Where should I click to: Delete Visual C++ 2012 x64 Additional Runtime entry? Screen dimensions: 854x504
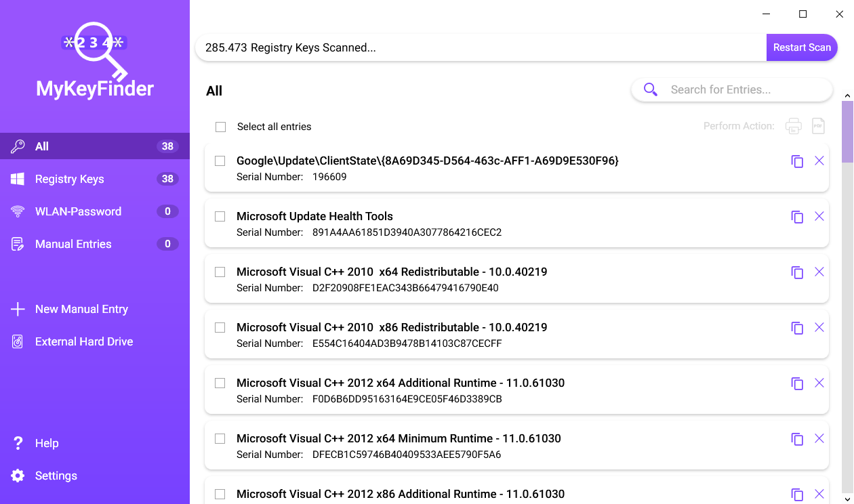click(819, 383)
